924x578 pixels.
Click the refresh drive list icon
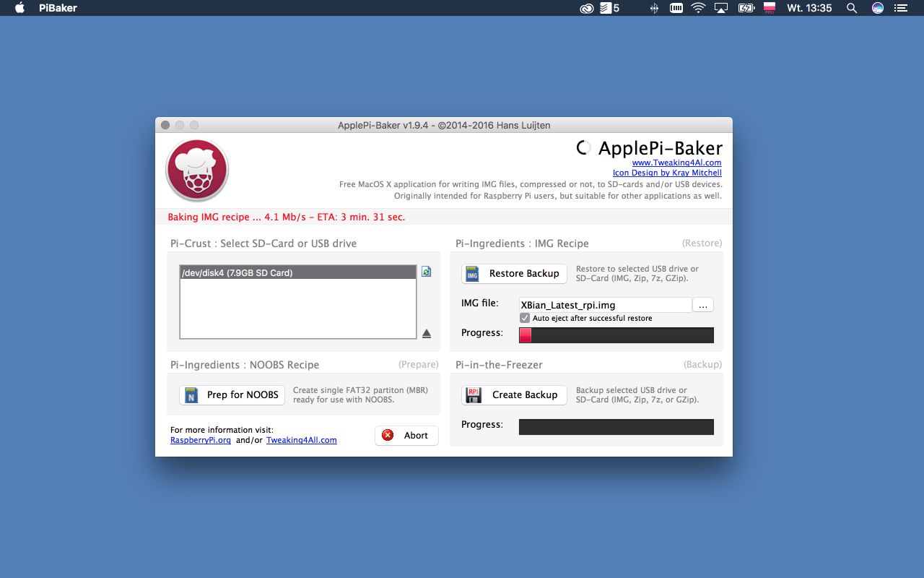click(x=426, y=272)
